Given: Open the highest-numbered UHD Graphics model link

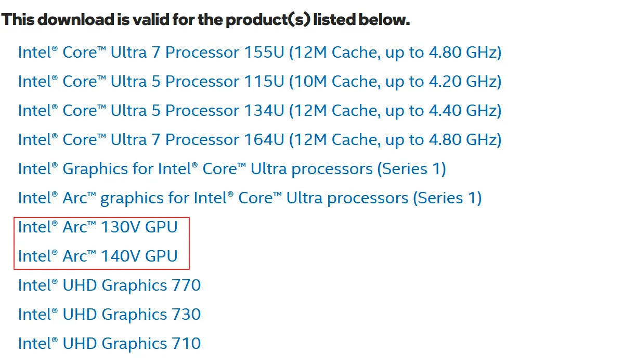Looking at the screenshot, I should point(109,285).
